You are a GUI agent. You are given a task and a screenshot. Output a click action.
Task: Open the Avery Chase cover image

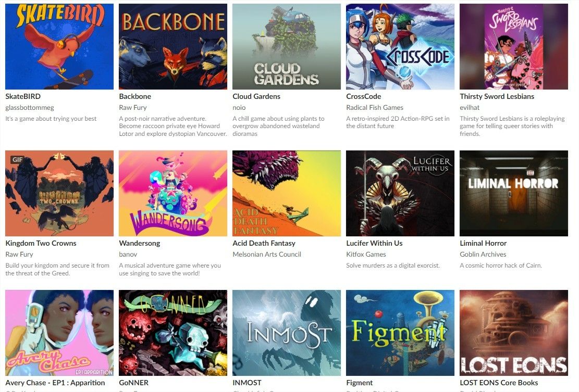(x=59, y=333)
